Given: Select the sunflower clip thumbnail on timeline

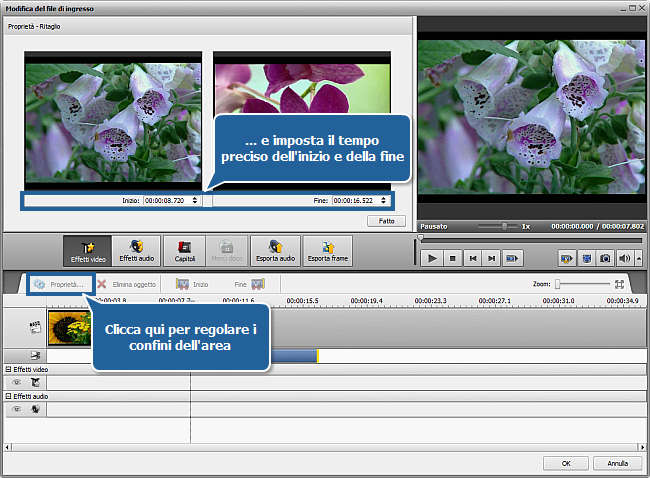Looking at the screenshot, I should pyautogui.click(x=70, y=328).
